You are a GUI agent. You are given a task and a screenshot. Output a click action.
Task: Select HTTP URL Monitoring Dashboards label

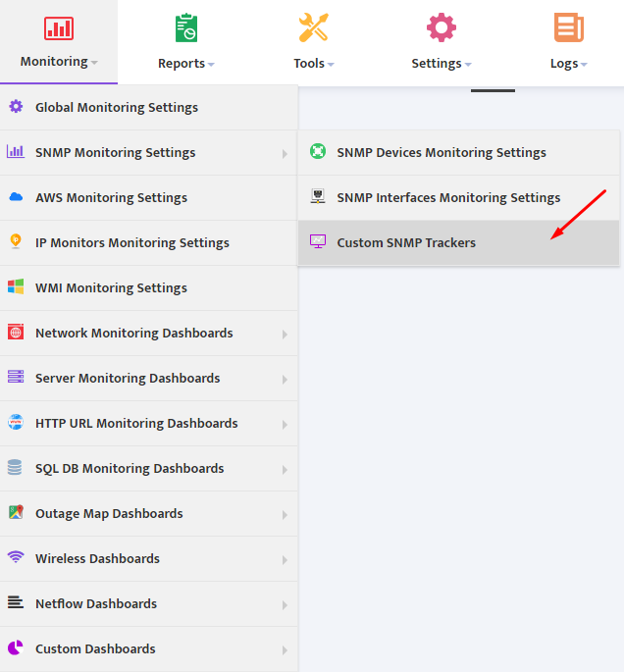136,424
